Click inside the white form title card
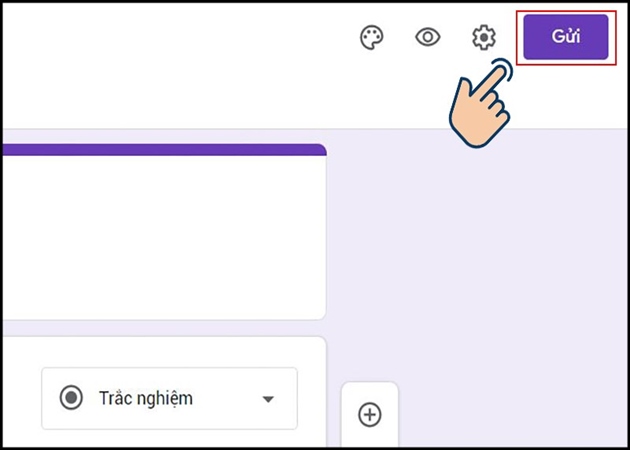Image resolution: width=630 pixels, height=450 pixels. click(163, 237)
